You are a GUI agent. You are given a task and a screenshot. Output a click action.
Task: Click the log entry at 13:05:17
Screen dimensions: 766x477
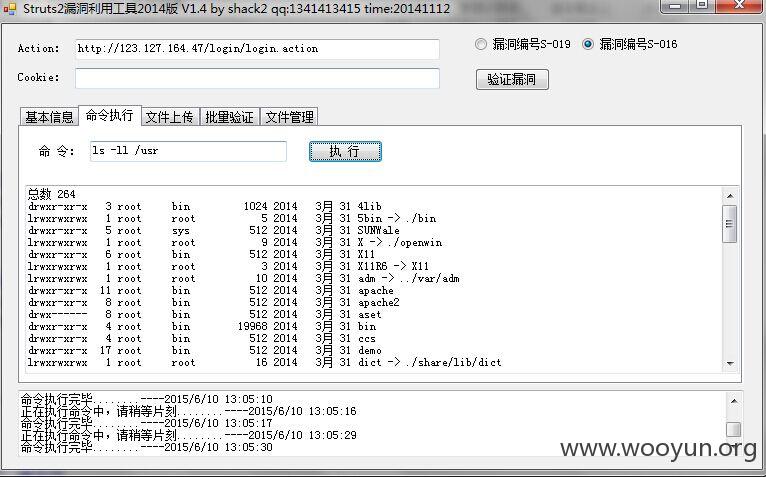[147, 423]
